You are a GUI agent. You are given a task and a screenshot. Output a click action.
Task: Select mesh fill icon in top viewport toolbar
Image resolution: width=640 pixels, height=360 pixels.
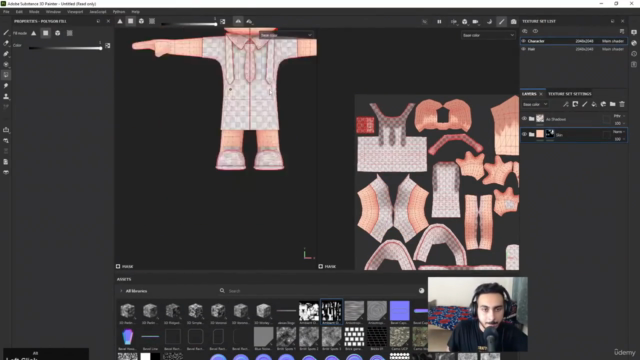pyautogui.click(x=141, y=21)
